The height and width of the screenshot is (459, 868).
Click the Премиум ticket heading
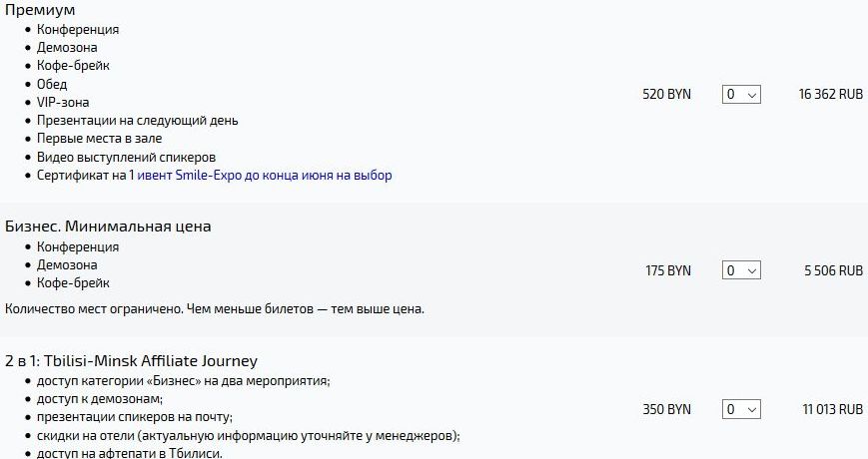40,9
